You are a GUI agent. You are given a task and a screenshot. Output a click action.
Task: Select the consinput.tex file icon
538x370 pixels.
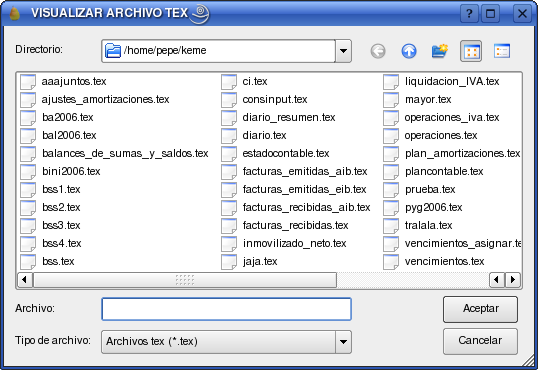229,100
